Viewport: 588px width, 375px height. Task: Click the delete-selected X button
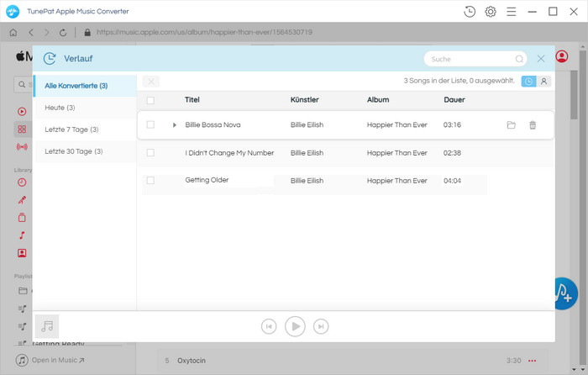click(x=150, y=82)
